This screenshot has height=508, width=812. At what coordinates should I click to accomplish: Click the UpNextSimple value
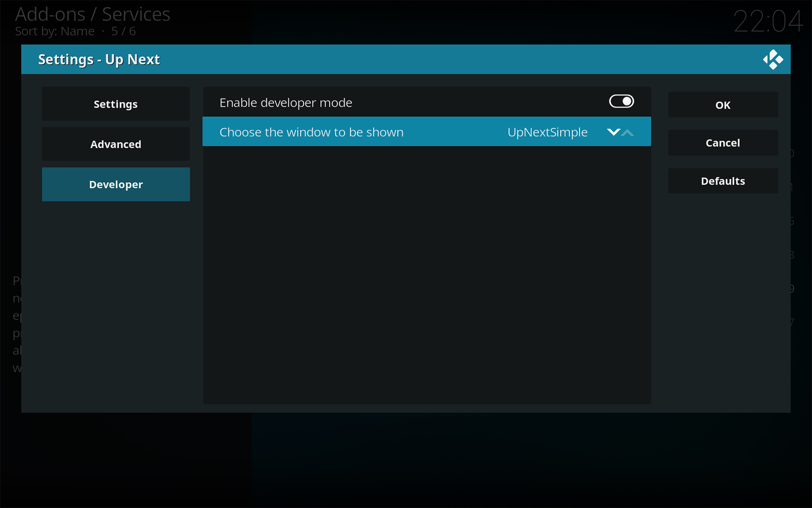point(547,132)
